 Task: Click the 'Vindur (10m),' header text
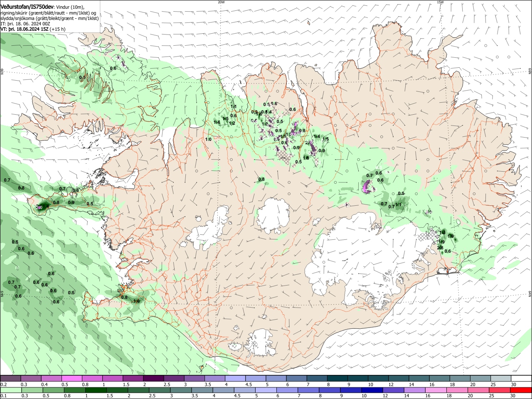tap(70, 7)
